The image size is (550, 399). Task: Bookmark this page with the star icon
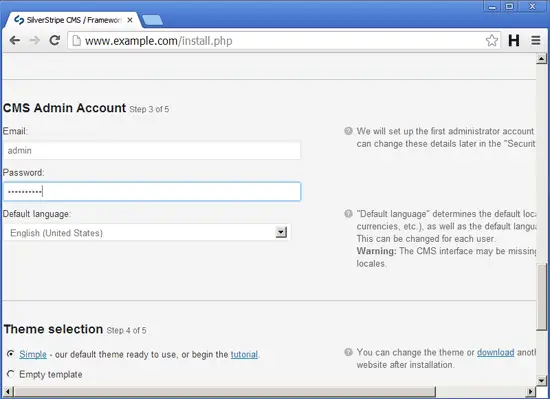click(x=492, y=41)
